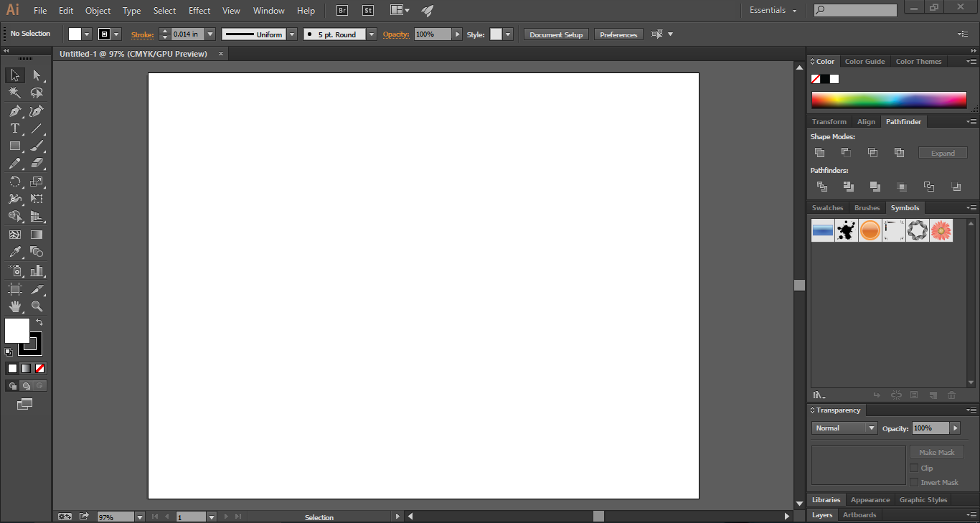980x523 pixels.
Task: Select the Rectangle tool
Action: 15,146
